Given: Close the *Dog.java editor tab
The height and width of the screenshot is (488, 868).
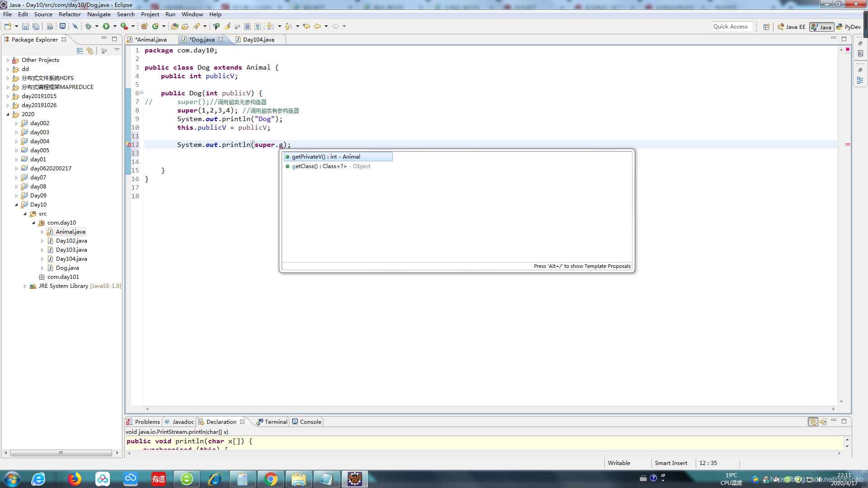Looking at the screenshot, I should 221,39.
